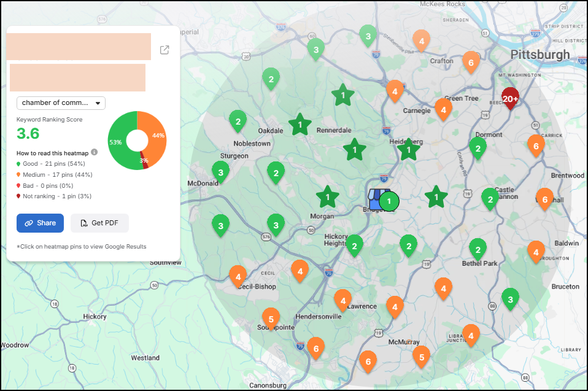
Task: Click the Green Tree label on the map
Action: (x=461, y=98)
